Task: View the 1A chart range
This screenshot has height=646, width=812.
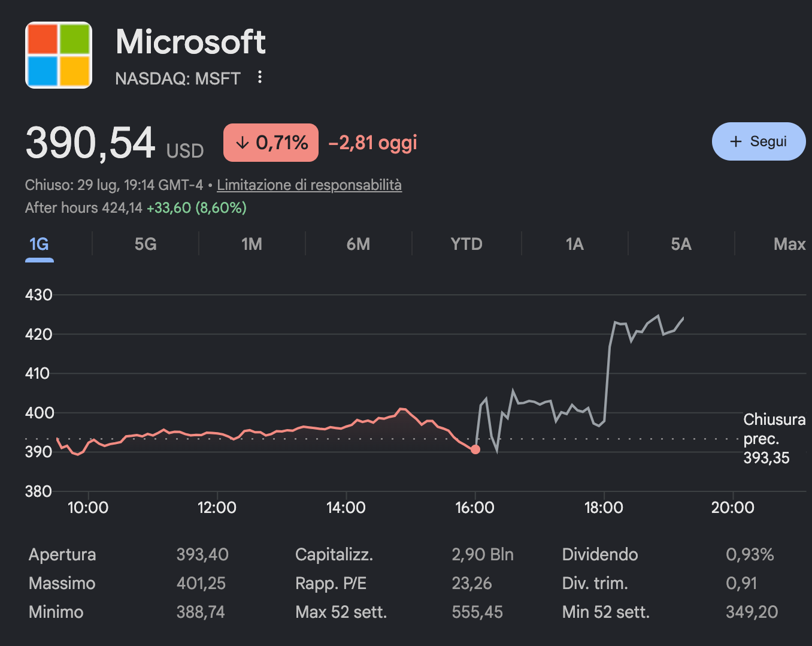Action: 575,244
